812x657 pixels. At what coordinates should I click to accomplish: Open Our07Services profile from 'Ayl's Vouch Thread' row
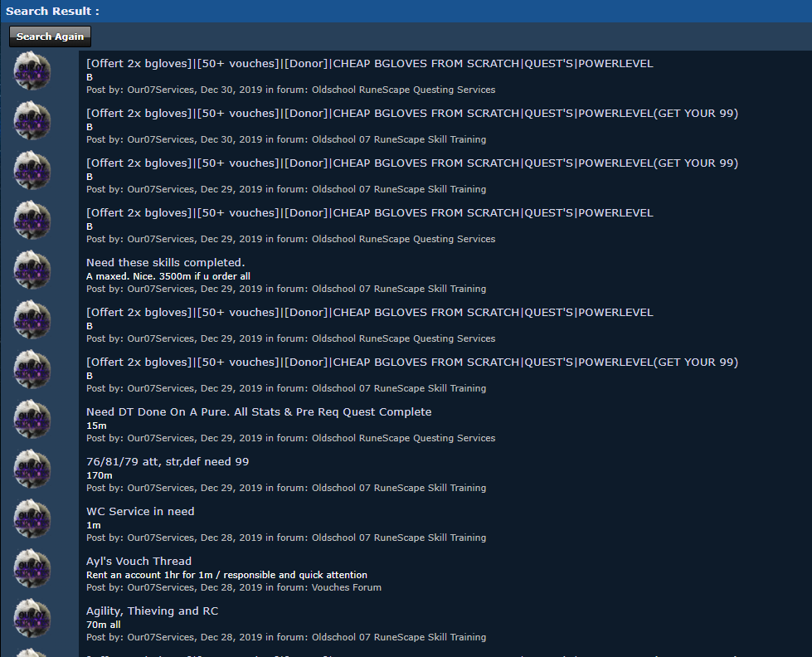pyautogui.click(x=161, y=587)
